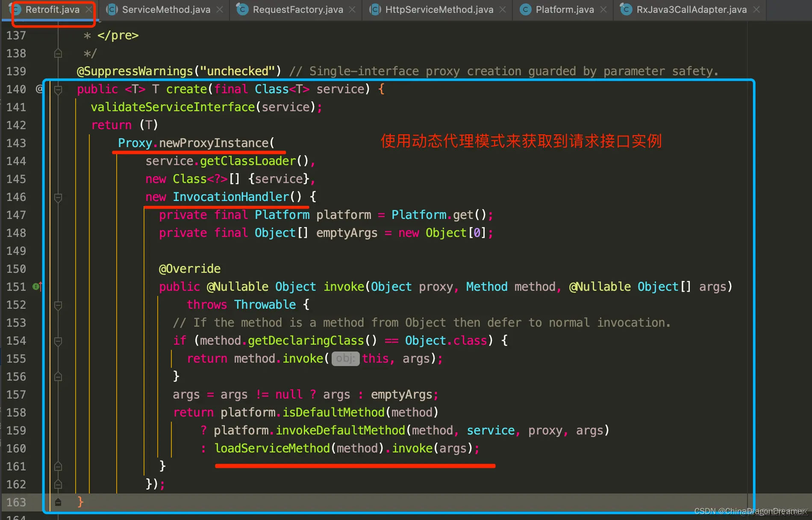The image size is (812, 520).
Task: Open the RequestFactory.java tab
Action: [x=298, y=9]
